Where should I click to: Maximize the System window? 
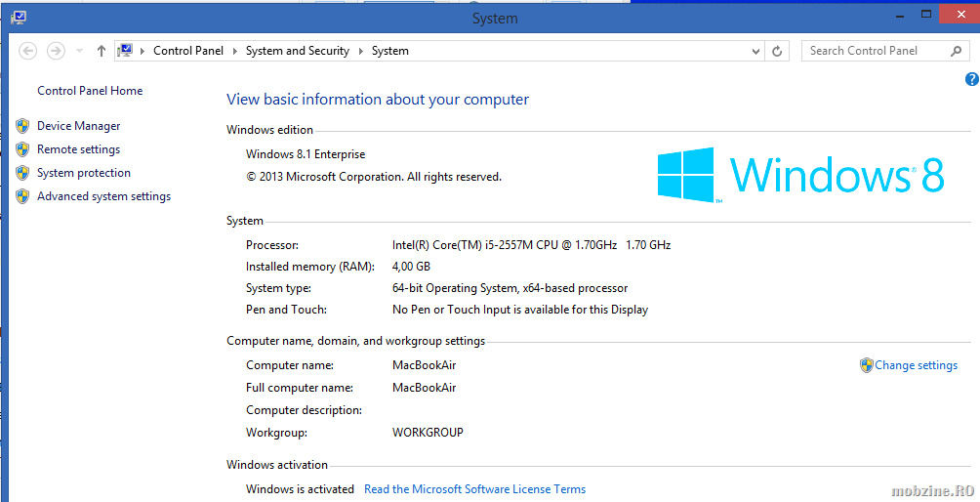tap(926, 14)
